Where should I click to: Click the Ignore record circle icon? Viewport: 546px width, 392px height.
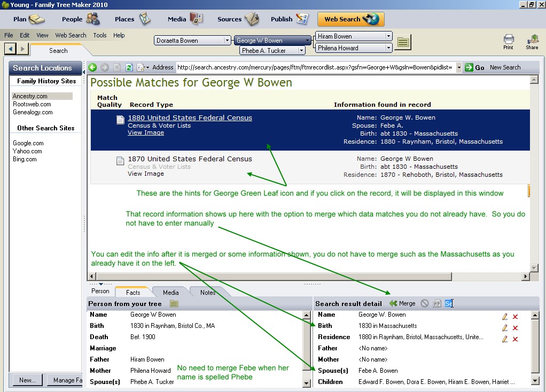(425, 303)
